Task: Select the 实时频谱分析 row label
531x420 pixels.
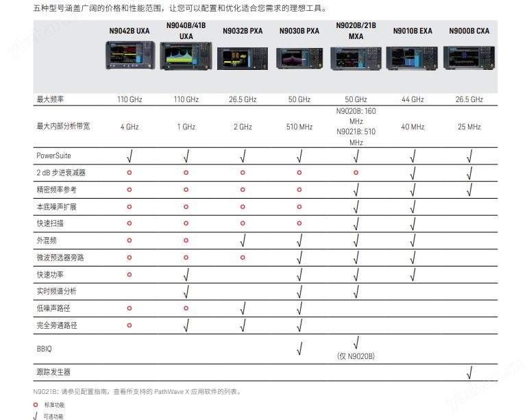Action: point(57,291)
